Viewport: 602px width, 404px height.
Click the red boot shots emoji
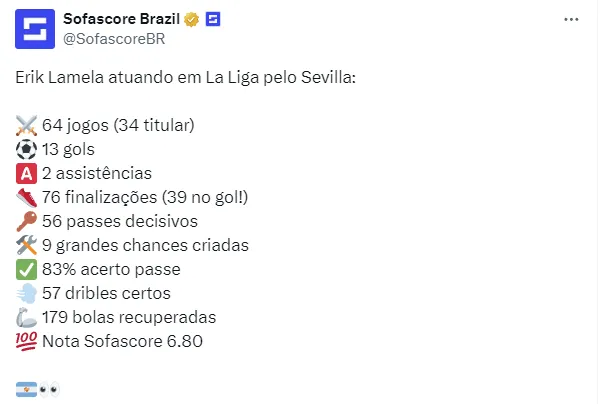[x=27, y=197]
